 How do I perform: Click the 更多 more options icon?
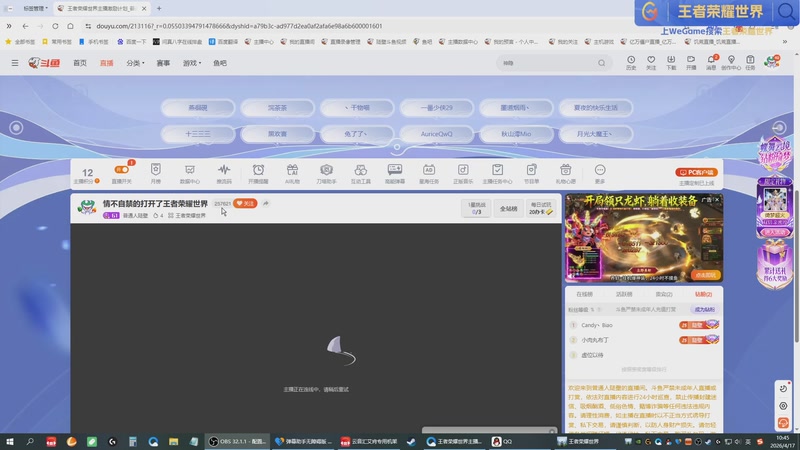point(600,173)
